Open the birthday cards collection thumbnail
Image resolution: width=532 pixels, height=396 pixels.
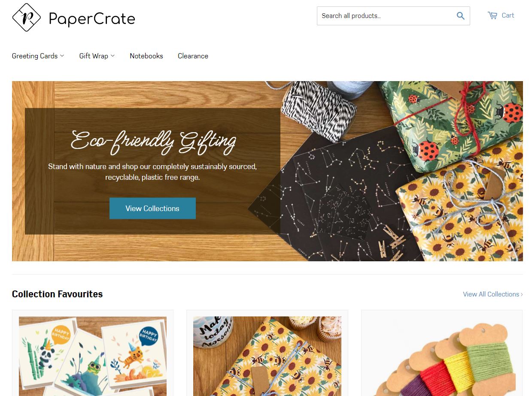click(93, 356)
